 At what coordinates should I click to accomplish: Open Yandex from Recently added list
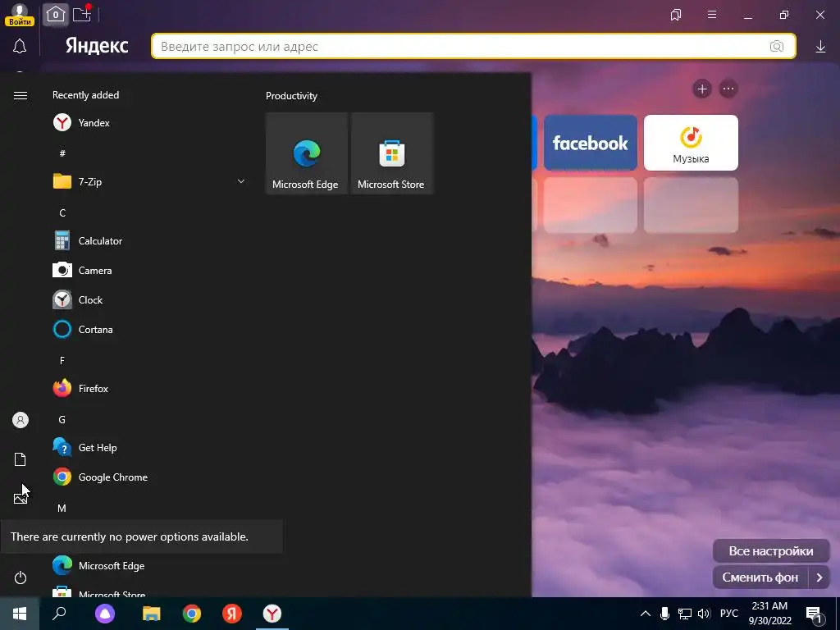coord(150,123)
